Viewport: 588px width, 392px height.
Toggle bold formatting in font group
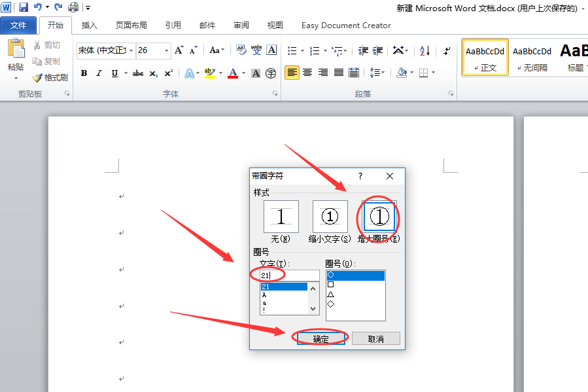(84, 73)
